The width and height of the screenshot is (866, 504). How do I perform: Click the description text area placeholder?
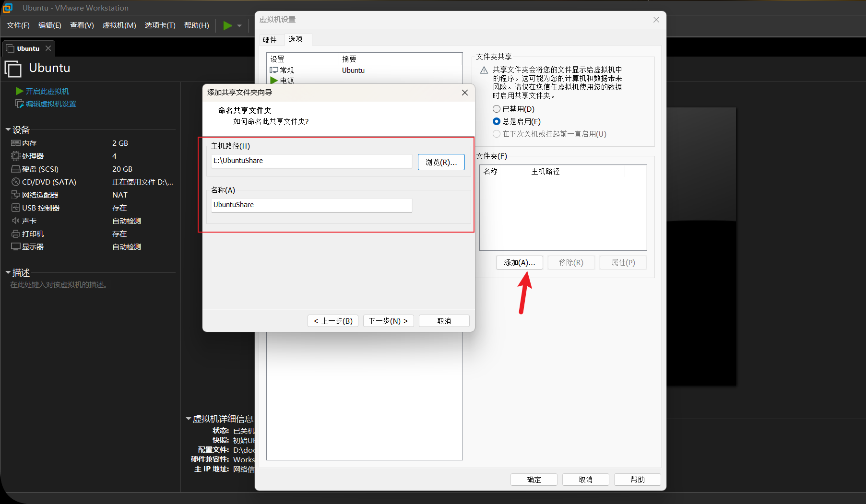tap(59, 285)
